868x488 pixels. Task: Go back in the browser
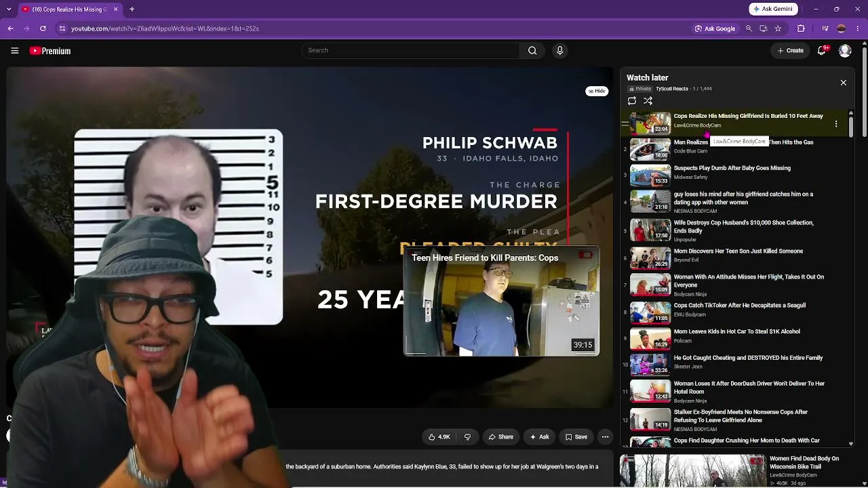click(x=10, y=28)
